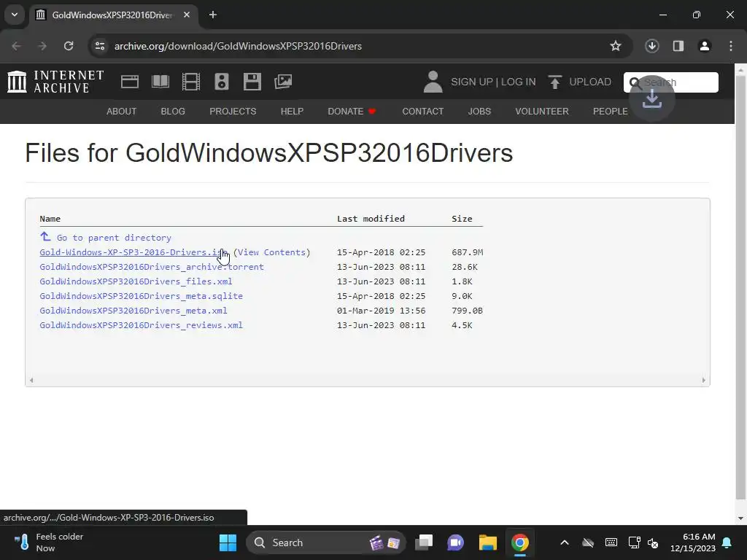This screenshot has width=747, height=560.
Task: Open GoldWindowsXPSP32016Drivers_meta.sqlite
Action: (x=141, y=296)
